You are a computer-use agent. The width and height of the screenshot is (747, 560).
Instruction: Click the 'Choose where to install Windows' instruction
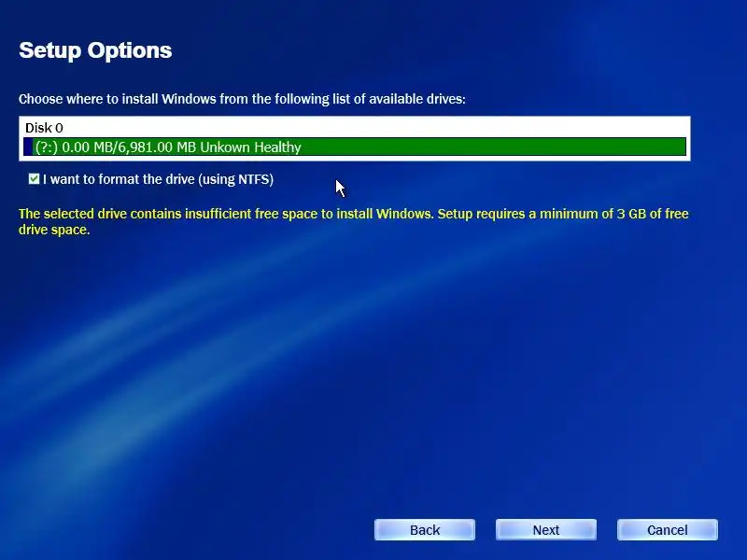click(x=242, y=99)
